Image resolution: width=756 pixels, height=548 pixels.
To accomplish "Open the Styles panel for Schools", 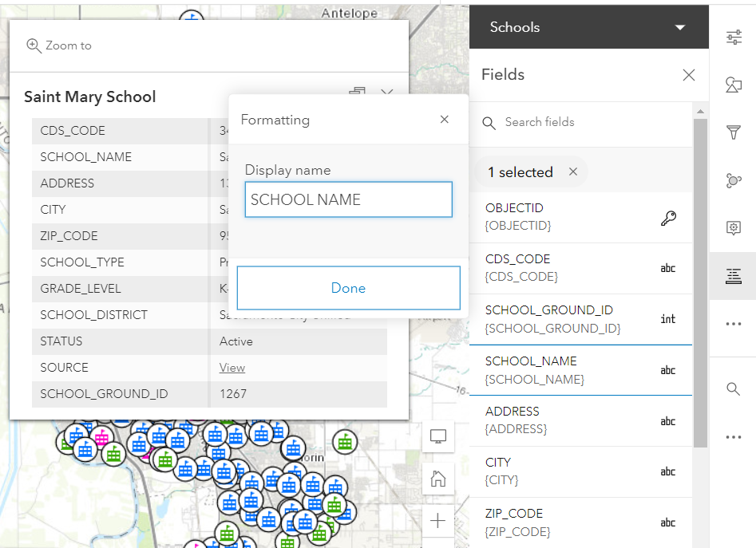I will point(733,85).
